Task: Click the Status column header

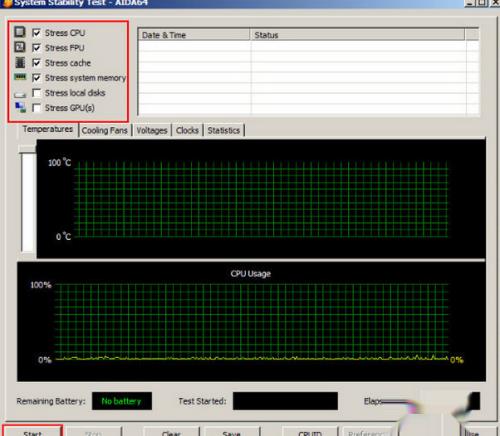Action: tap(357, 35)
